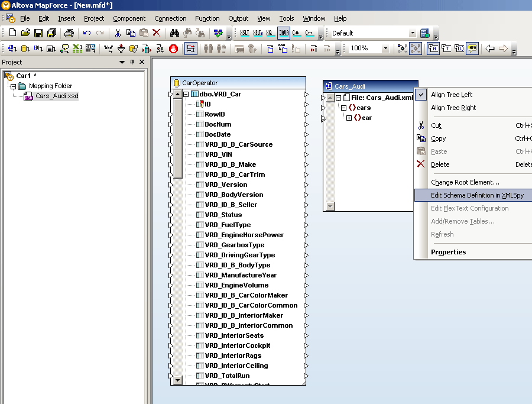Open a file with the folder icon
Image resolution: width=532 pixels, height=404 pixels.
[25, 33]
